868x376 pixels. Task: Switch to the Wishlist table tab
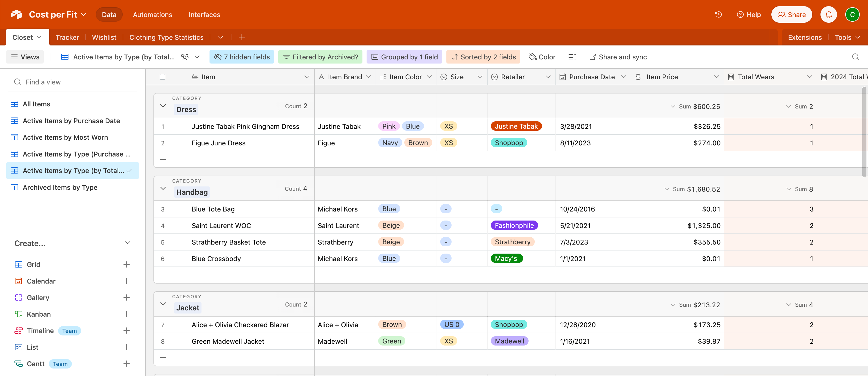point(104,37)
